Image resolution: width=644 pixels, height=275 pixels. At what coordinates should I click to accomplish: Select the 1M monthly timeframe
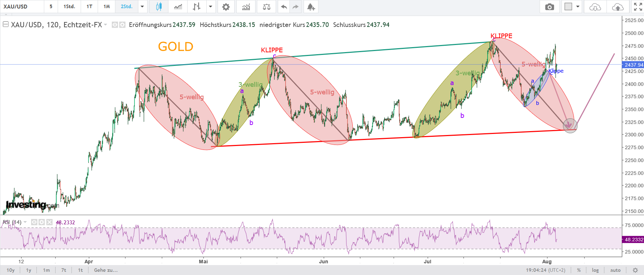click(107, 7)
